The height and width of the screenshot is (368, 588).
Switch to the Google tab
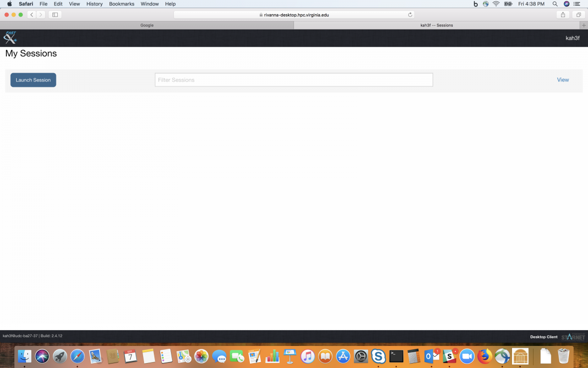coord(147,25)
